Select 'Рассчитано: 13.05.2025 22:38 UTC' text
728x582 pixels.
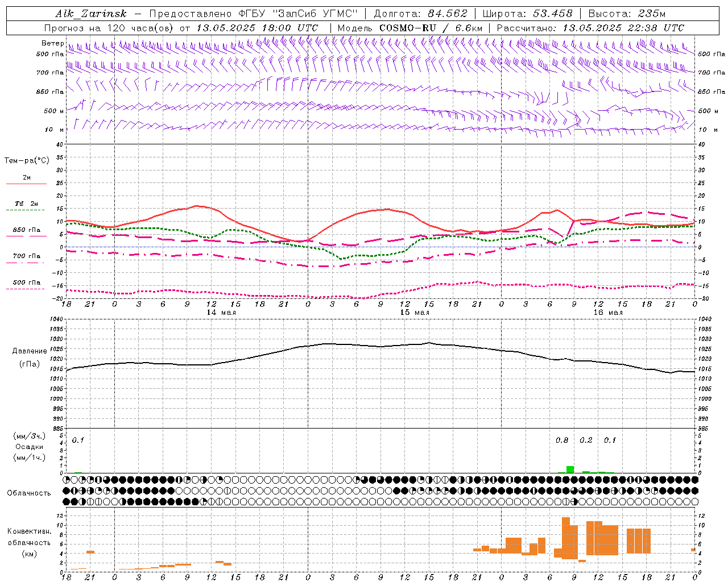pos(590,28)
